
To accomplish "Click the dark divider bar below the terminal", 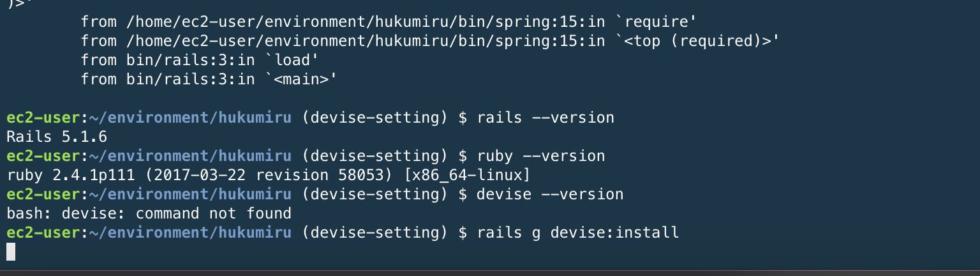I will [490, 273].
